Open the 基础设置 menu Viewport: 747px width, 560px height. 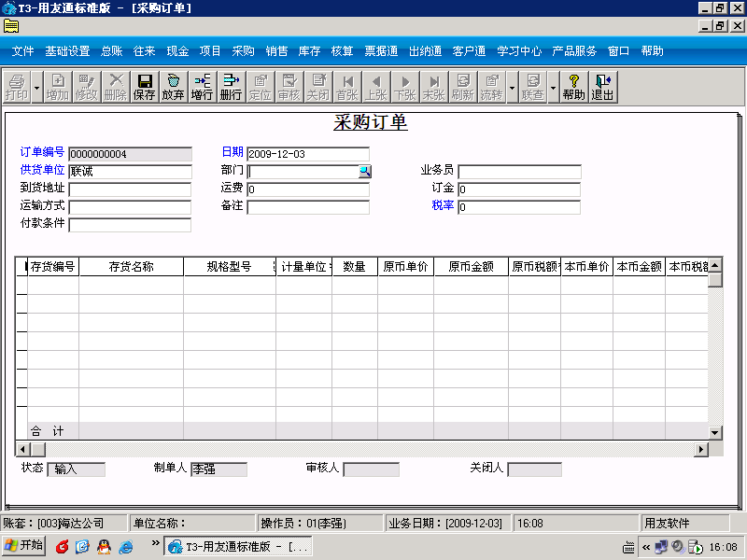click(x=67, y=51)
